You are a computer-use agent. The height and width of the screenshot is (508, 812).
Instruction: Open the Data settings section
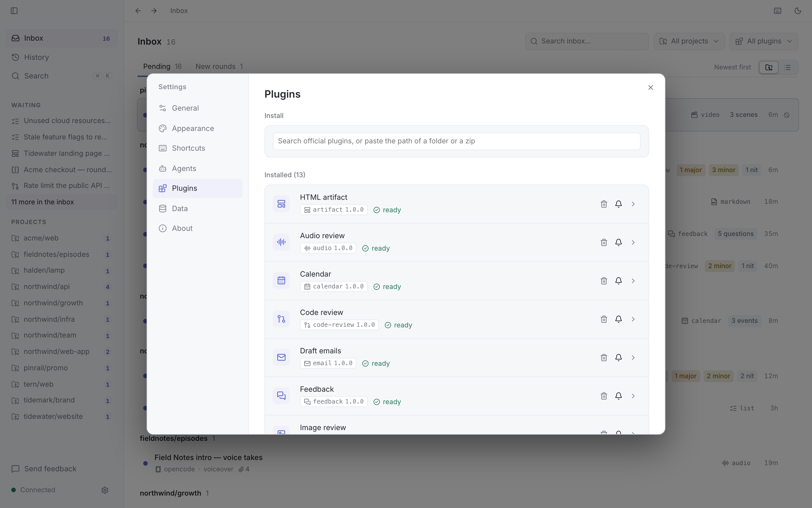pyautogui.click(x=197, y=209)
